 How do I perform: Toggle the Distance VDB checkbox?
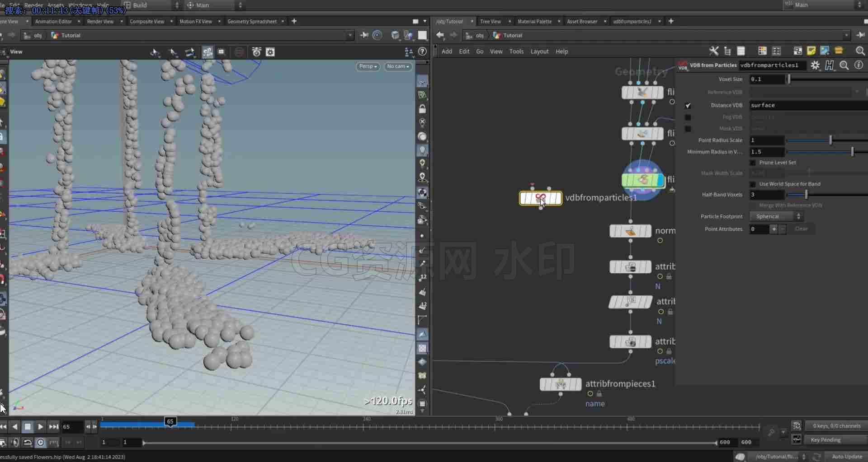(x=688, y=105)
